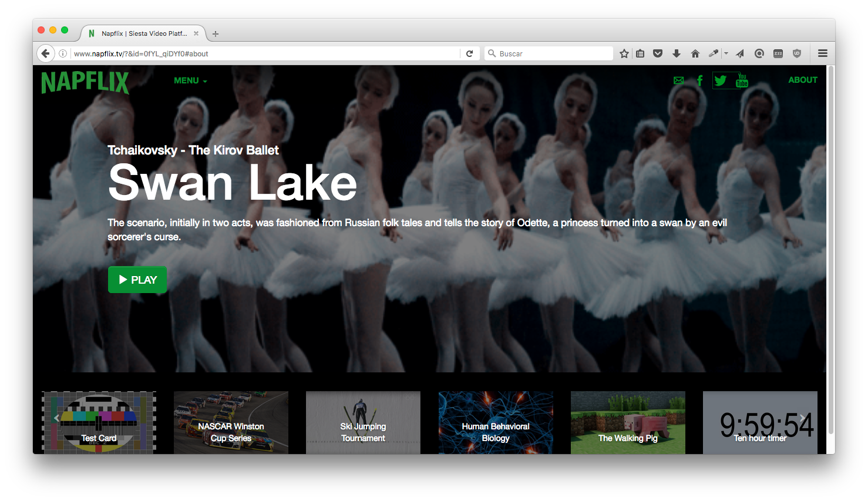
Task: Open the ABOUT section link
Action: click(x=803, y=80)
